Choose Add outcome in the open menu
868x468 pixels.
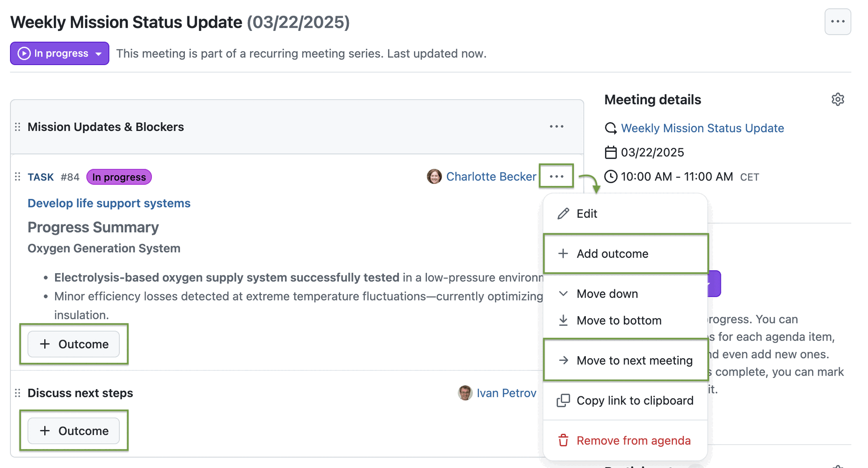click(x=612, y=254)
